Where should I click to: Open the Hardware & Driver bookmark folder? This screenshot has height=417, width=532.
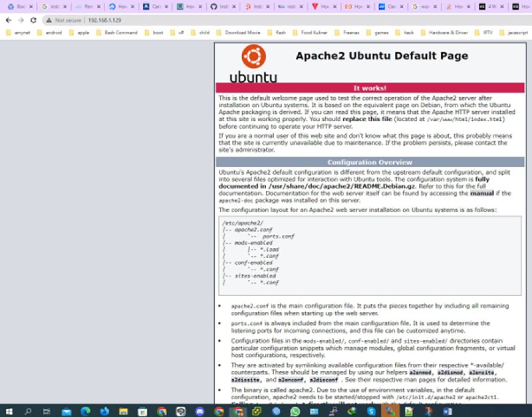tap(445, 32)
